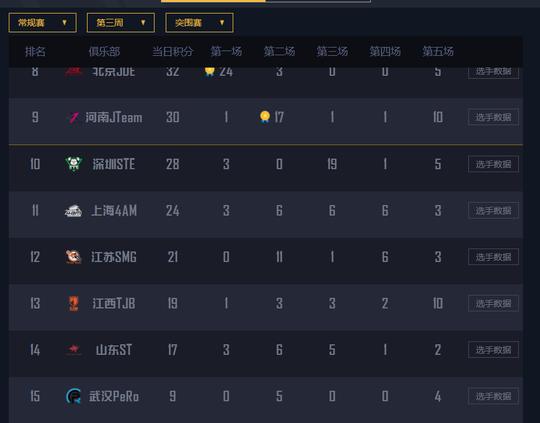This screenshot has height=423, width=540.
Task: Click the 排名 column header
Action: click(35, 52)
